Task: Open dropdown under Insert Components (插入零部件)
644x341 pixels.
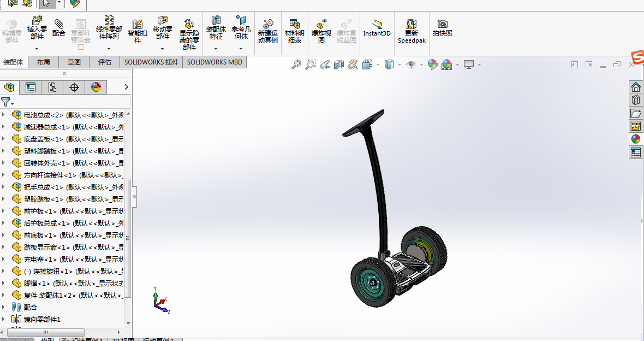Action: click(x=37, y=49)
